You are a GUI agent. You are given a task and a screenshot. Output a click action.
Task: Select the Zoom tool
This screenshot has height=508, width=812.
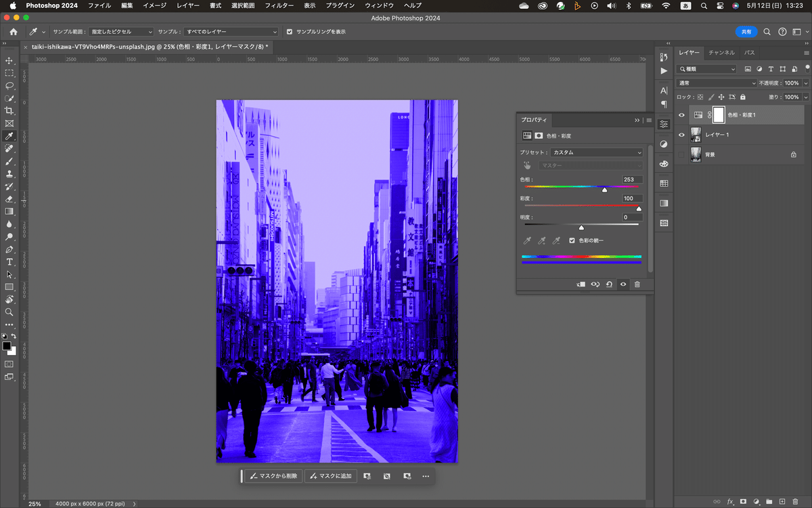pos(9,312)
